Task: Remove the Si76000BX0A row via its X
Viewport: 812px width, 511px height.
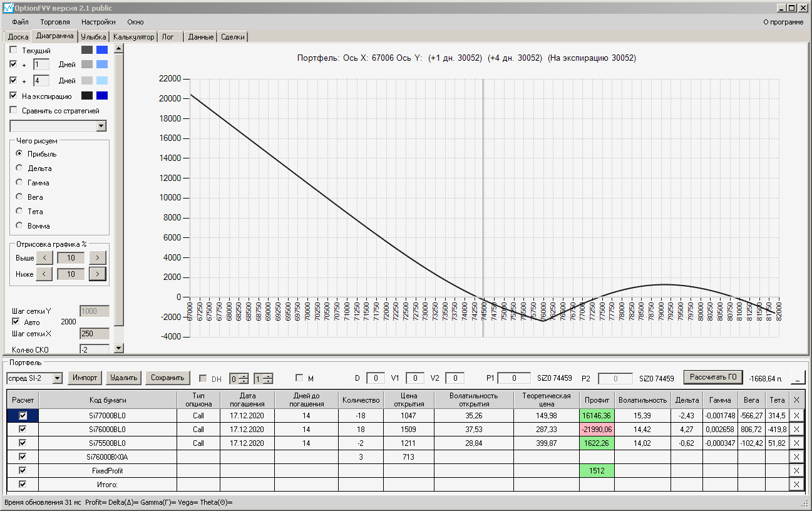Action: pos(796,457)
